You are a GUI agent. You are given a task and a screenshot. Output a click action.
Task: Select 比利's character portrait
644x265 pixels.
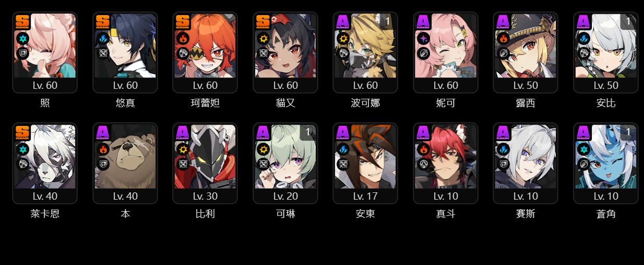point(205,157)
